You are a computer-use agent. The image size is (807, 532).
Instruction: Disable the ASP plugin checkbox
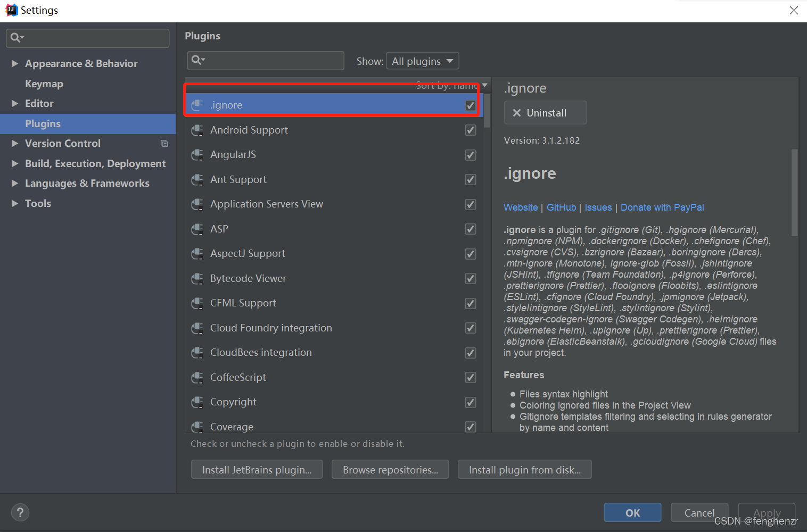[x=471, y=229]
